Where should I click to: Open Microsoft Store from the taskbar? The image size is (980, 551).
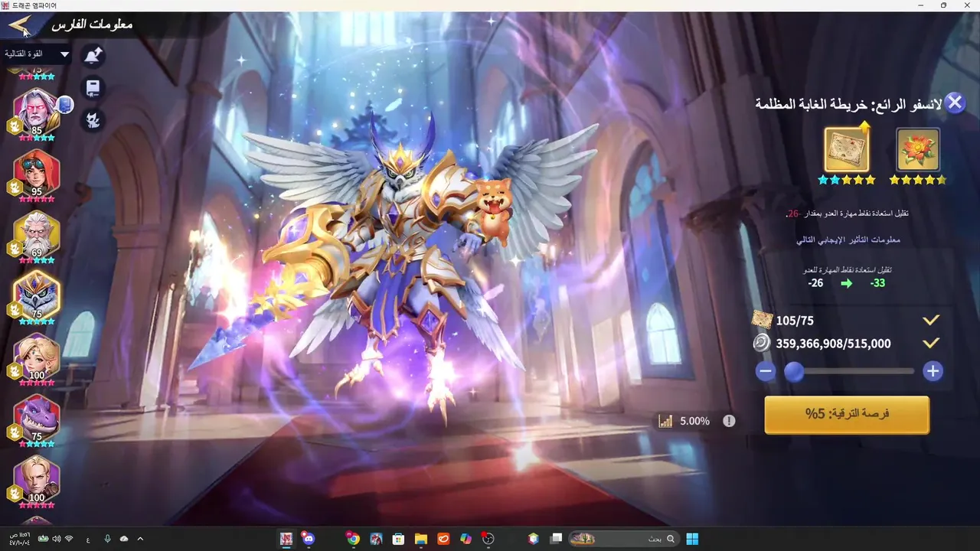(x=398, y=539)
